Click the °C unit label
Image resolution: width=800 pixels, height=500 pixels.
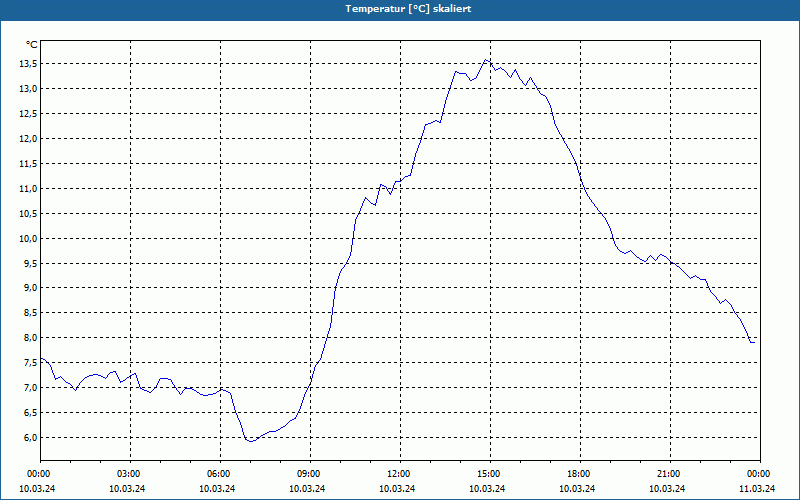[x=32, y=45]
